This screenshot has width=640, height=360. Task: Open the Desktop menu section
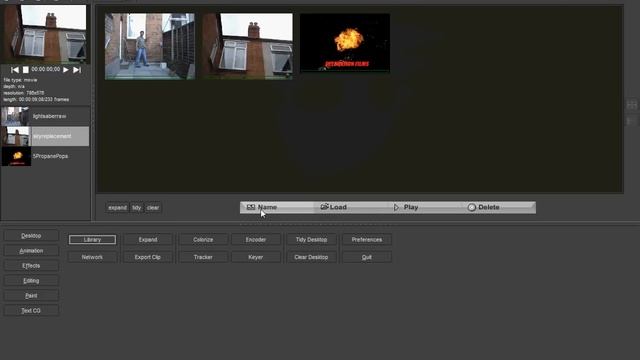(x=31, y=236)
